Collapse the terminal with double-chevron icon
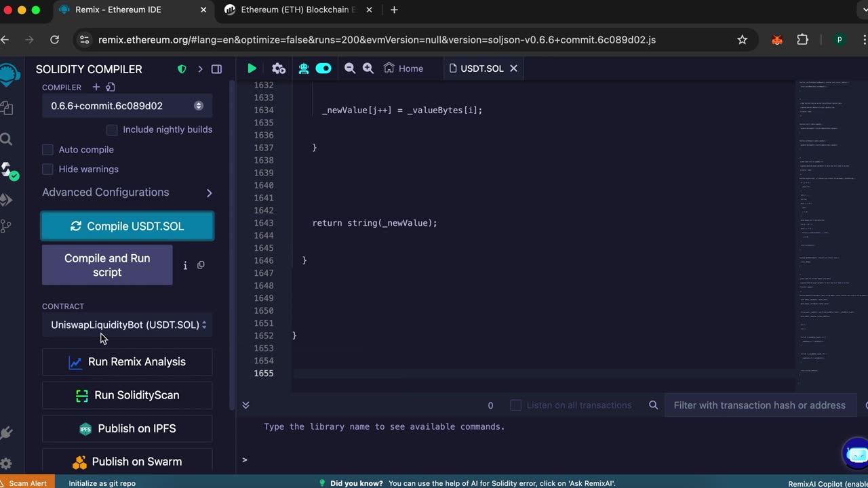Image resolution: width=868 pixels, height=488 pixels. [x=245, y=405]
